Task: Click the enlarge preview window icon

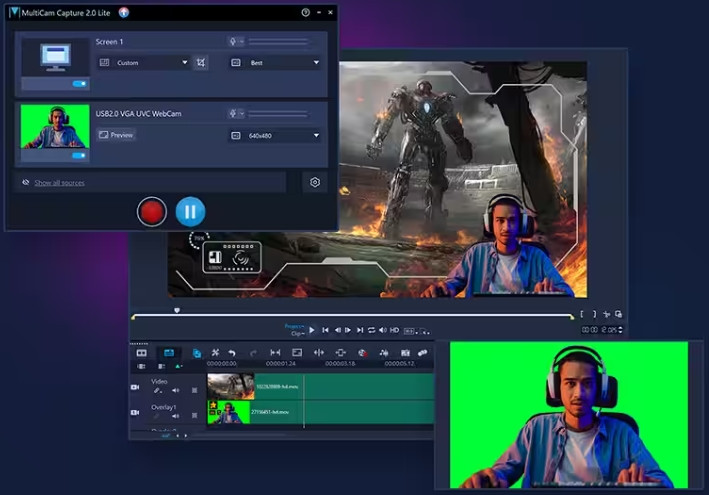Action: tap(618, 314)
